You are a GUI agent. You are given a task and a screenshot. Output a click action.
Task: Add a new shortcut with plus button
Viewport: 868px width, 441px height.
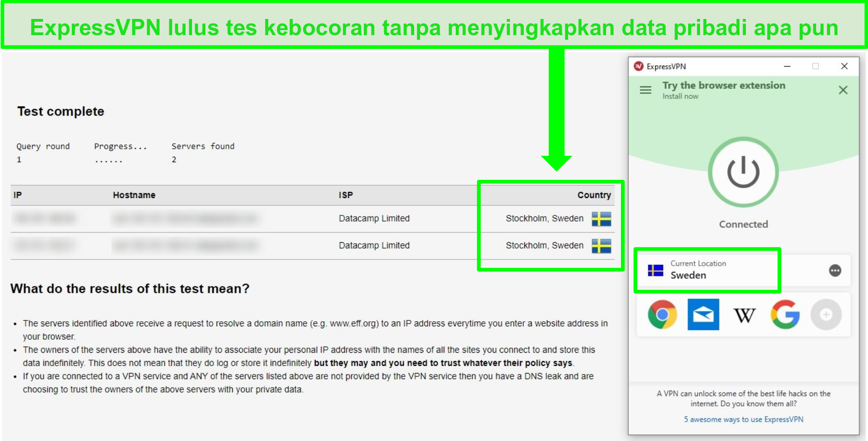point(826,314)
